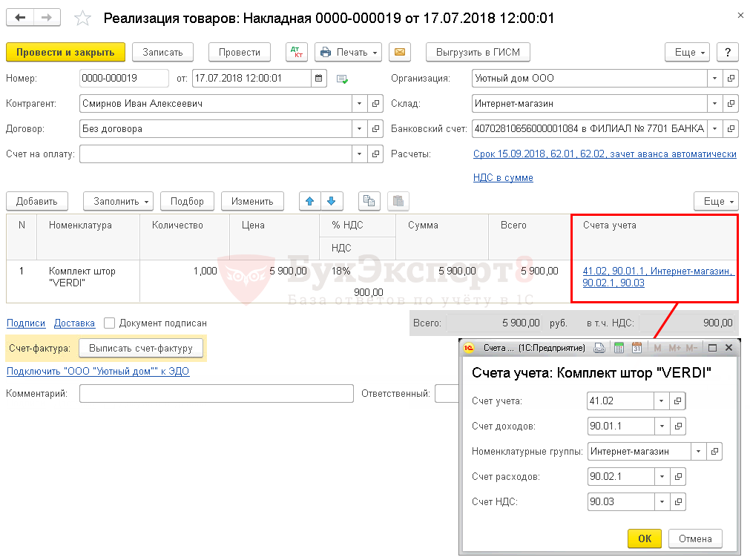750x560 pixels.
Task: Open Склад dropdown list
Action: (714, 104)
